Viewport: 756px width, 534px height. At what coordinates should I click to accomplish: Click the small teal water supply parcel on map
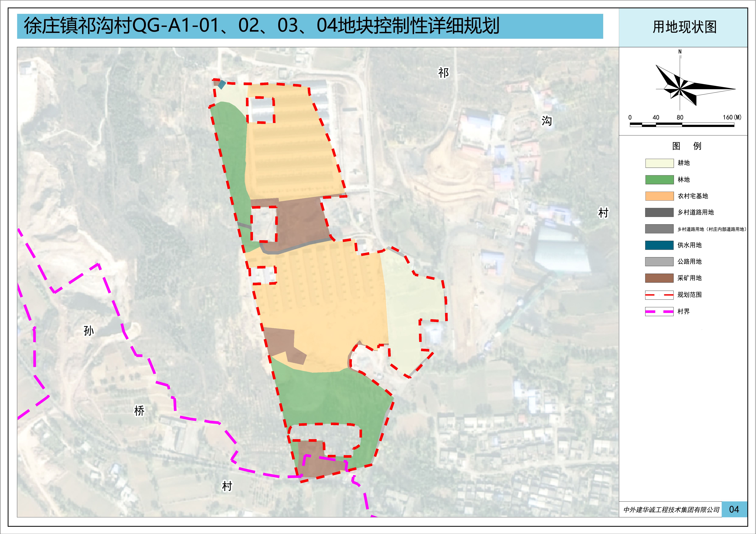coord(222,85)
